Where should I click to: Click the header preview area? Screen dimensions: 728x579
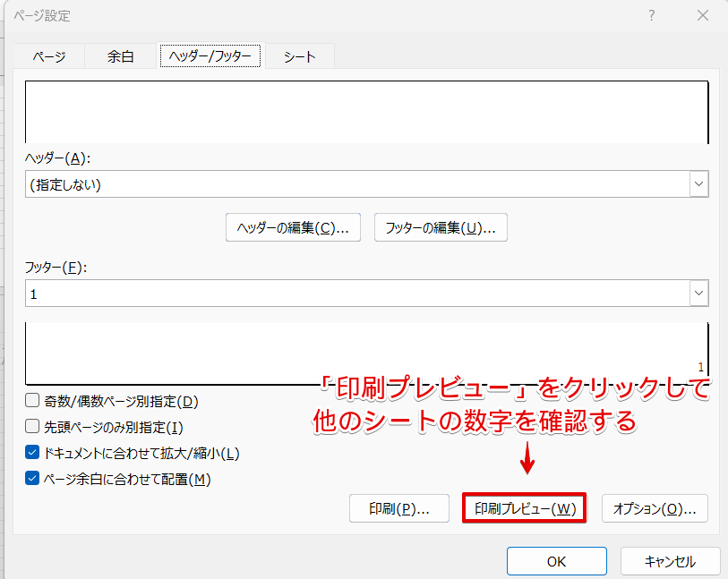pyautogui.click(x=367, y=112)
